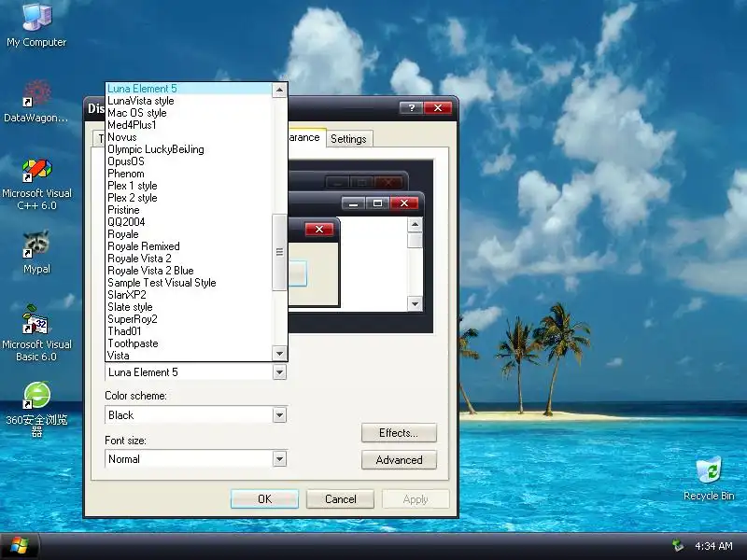Select Royale Vista 2 Blue entry
Screen dimensions: 747x560
click(x=189, y=271)
